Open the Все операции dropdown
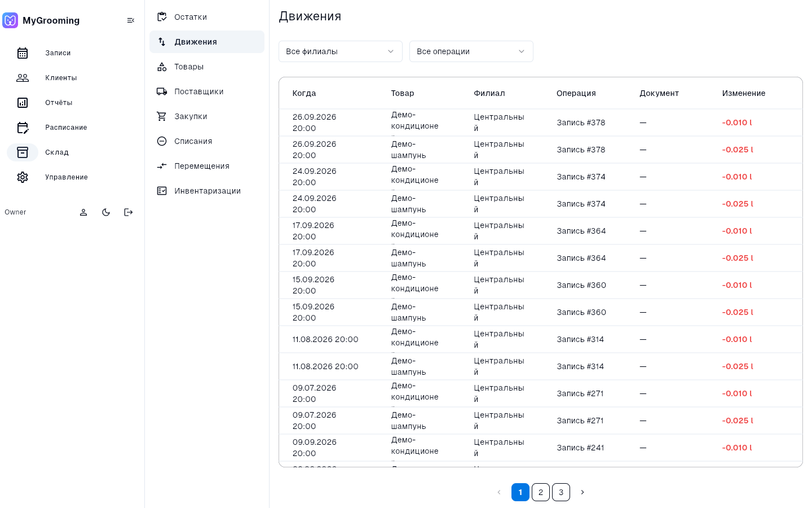Image resolution: width=812 pixels, height=508 pixels. [x=471, y=51]
